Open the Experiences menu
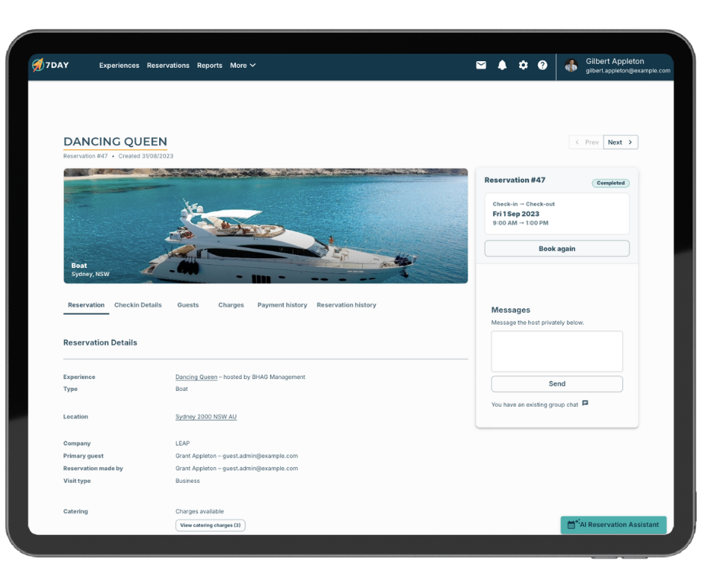The image size is (702, 588). 119,66
